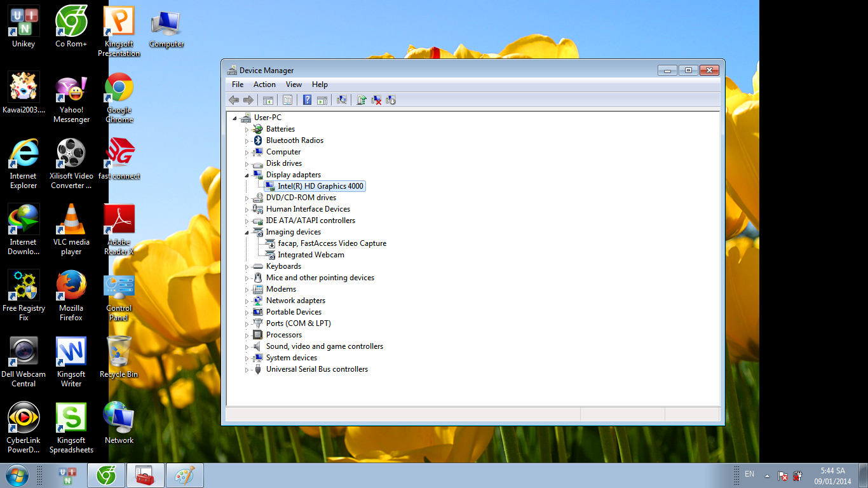Show hidden icons in system tray
This screenshot has width=868, height=488.
coord(767,475)
